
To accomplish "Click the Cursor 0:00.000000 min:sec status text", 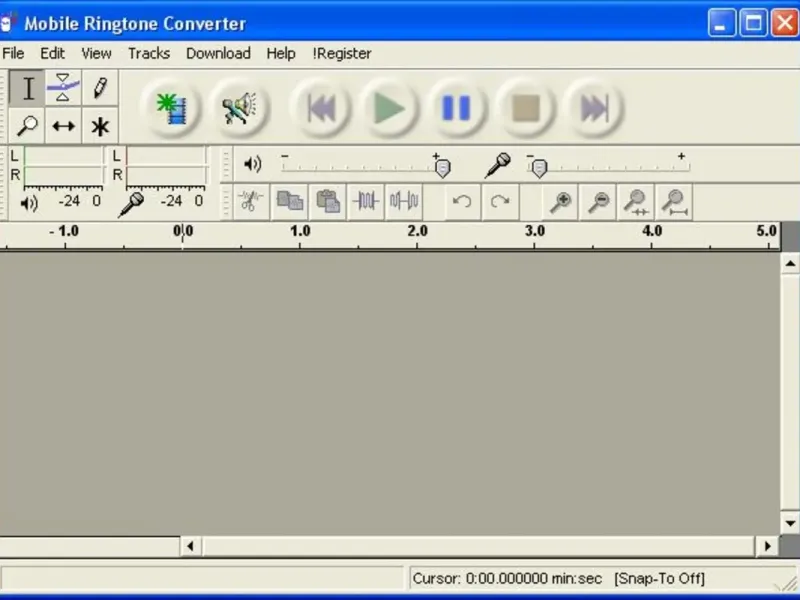I will pos(507,579).
